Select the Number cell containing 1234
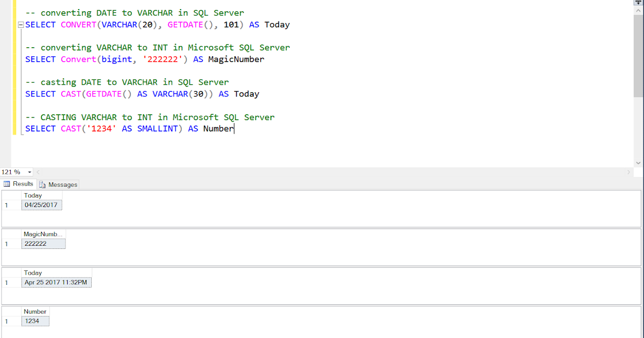644x338 pixels. coord(35,320)
